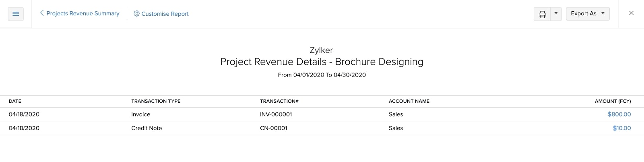This screenshot has height=162, width=644.
Task: Click the Customise Report gear icon
Action: pyautogui.click(x=137, y=14)
